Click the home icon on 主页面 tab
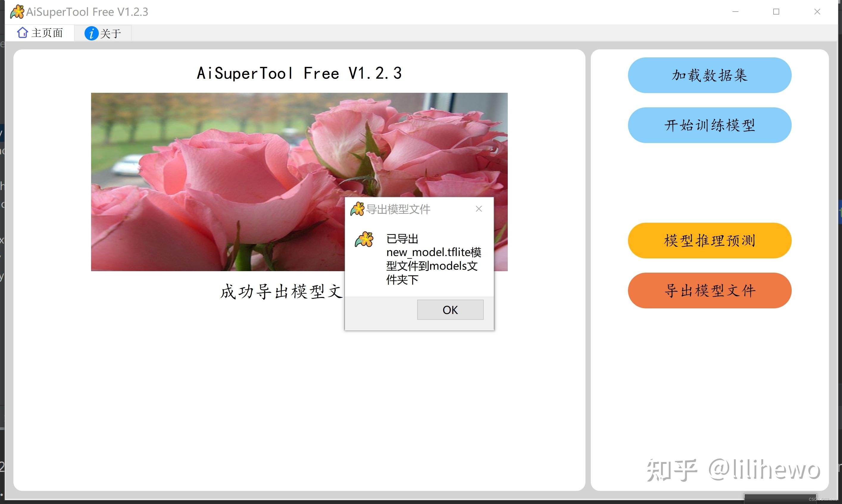 pos(22,33)
